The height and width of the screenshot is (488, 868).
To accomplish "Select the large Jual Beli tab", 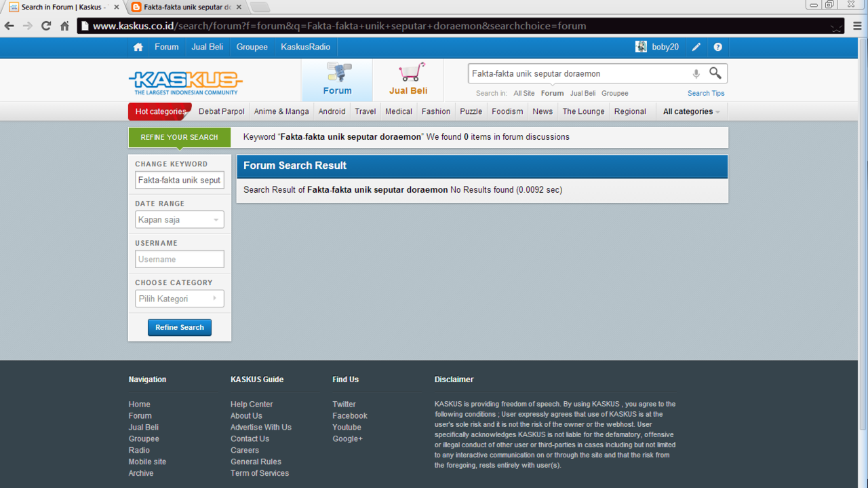I will (x=408, y=80).
